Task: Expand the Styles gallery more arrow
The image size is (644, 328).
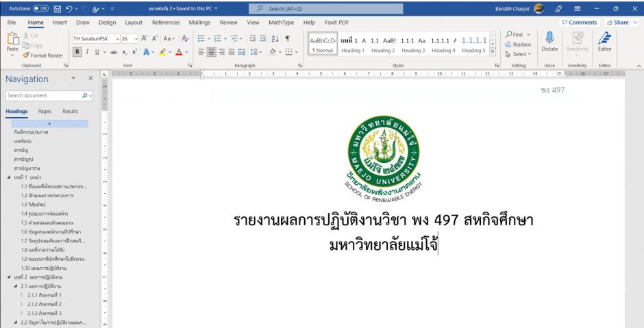Action: tap(493, 53)
